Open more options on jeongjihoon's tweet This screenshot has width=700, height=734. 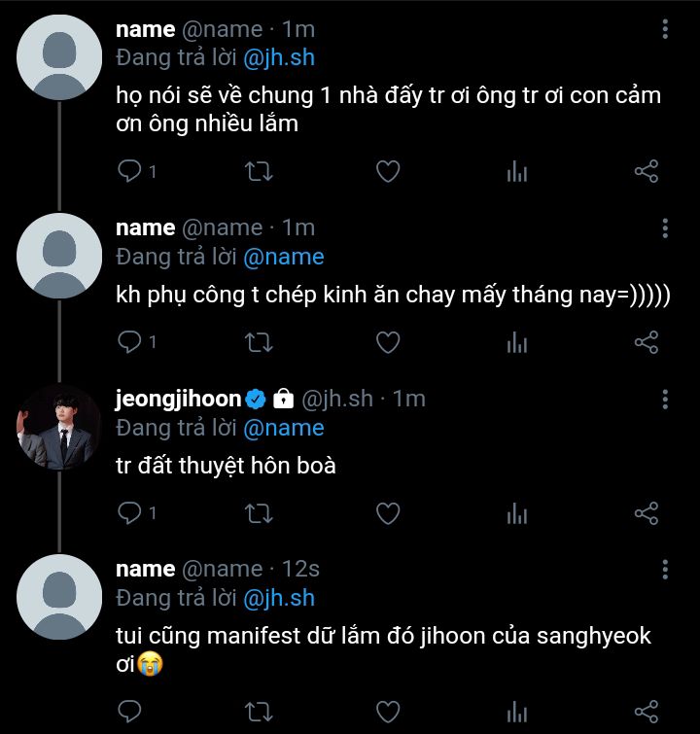click(665, 400)
